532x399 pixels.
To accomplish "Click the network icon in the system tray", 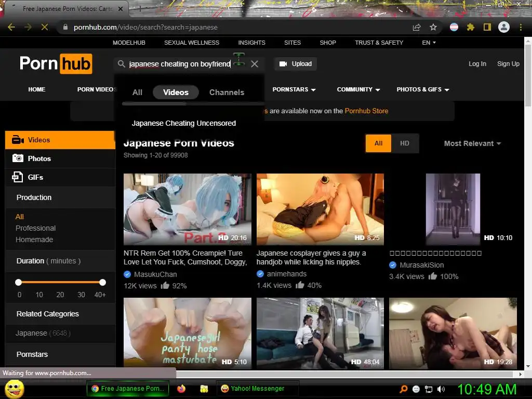I will click(x=429, y=389).
